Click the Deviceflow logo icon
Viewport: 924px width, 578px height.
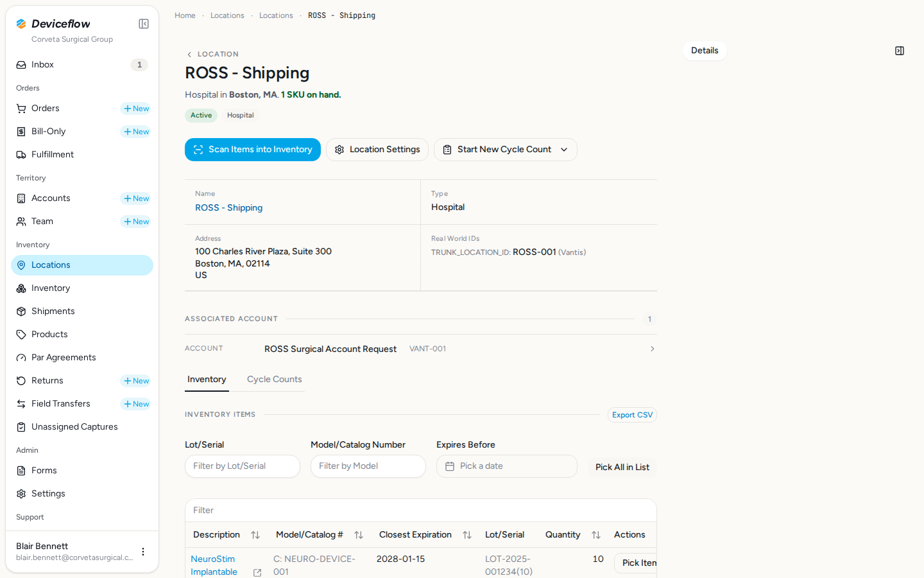(21, 24)
